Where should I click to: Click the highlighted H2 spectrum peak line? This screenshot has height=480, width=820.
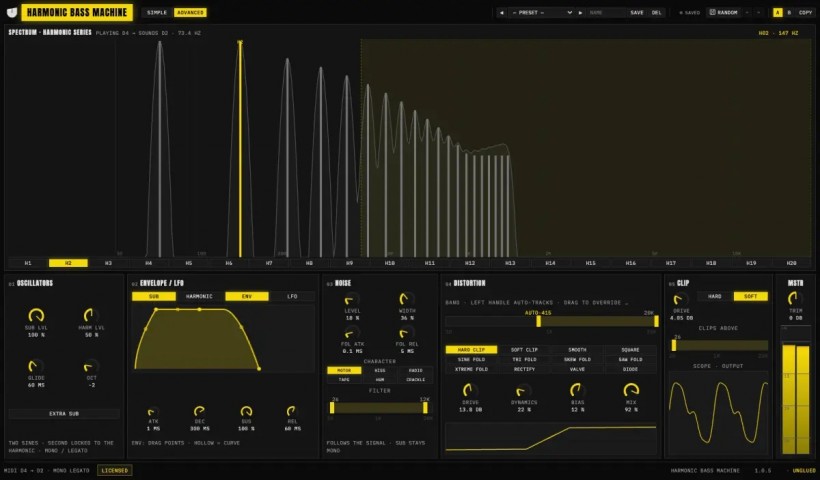coord(240,149)
